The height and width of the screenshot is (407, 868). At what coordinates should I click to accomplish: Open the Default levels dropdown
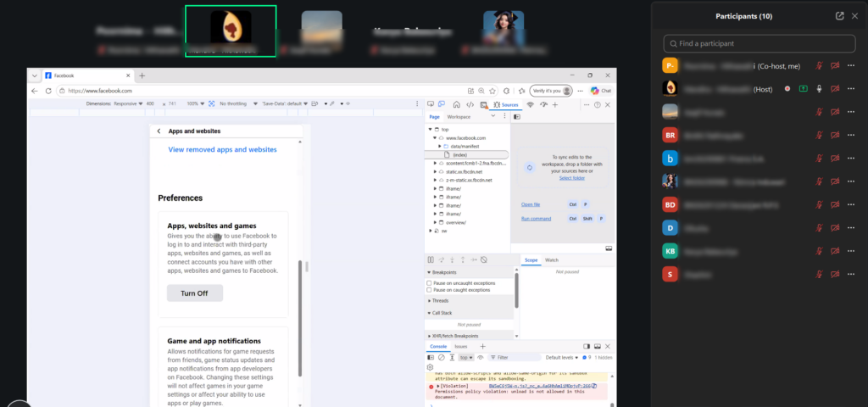tap(562, 358)
